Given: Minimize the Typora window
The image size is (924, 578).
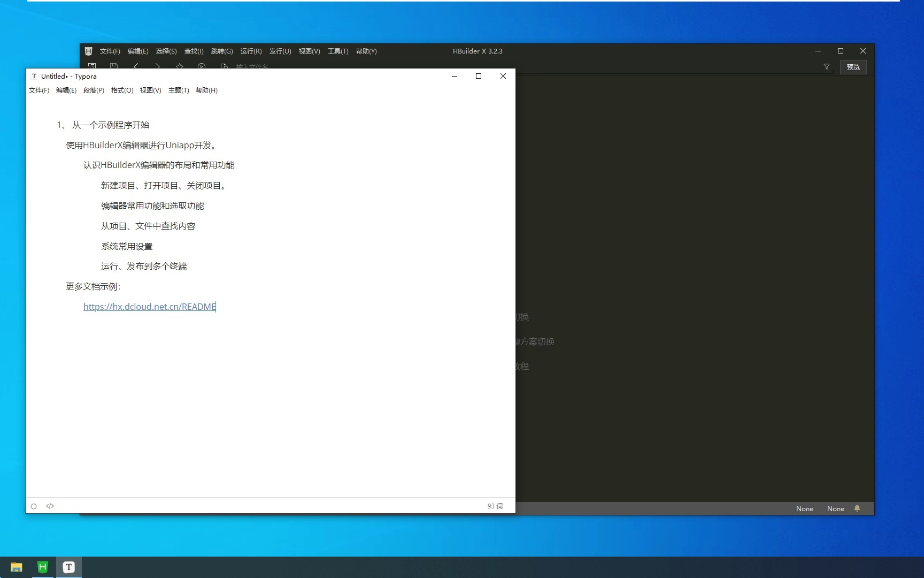Looking at the screenshot, I should [455, 76].
